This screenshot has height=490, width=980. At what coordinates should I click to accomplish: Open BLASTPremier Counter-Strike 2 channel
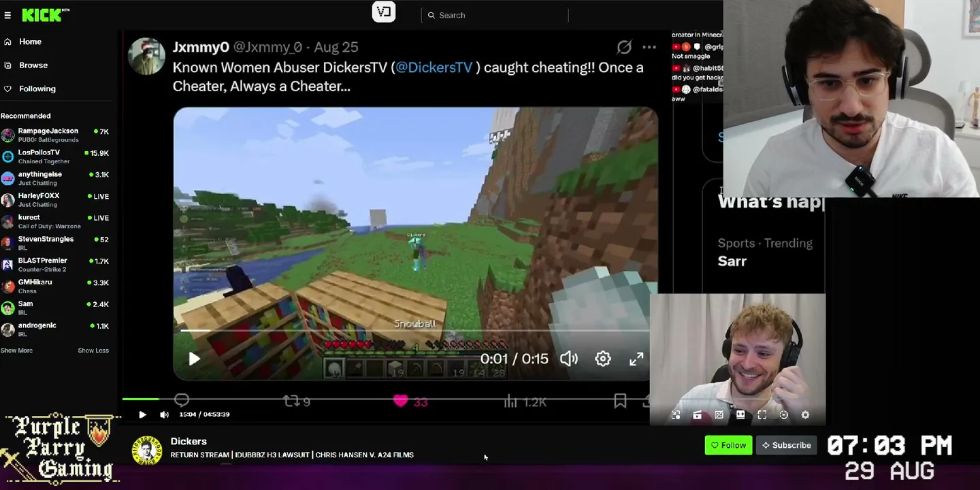click(x=55, y=265)
